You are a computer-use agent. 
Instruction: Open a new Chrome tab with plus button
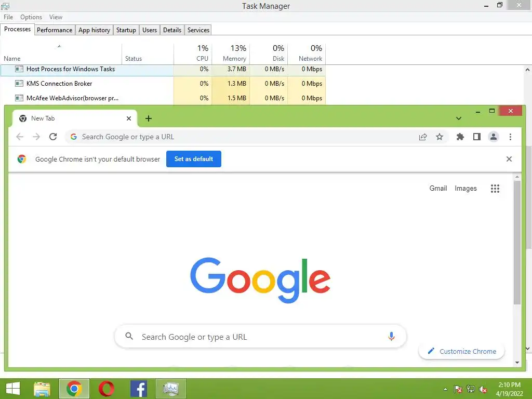tap(148, 118)
